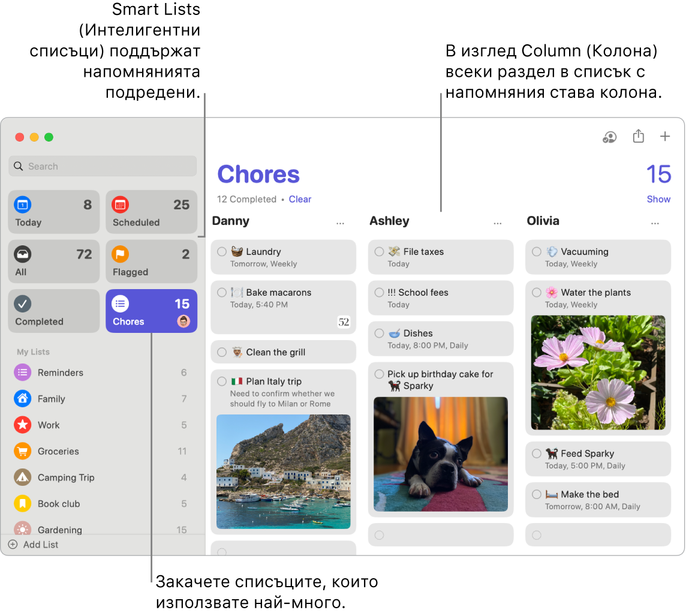This screenshot has height=616, width=686.
Task: Click the Camping Trip tent icon
Action: 23,477
